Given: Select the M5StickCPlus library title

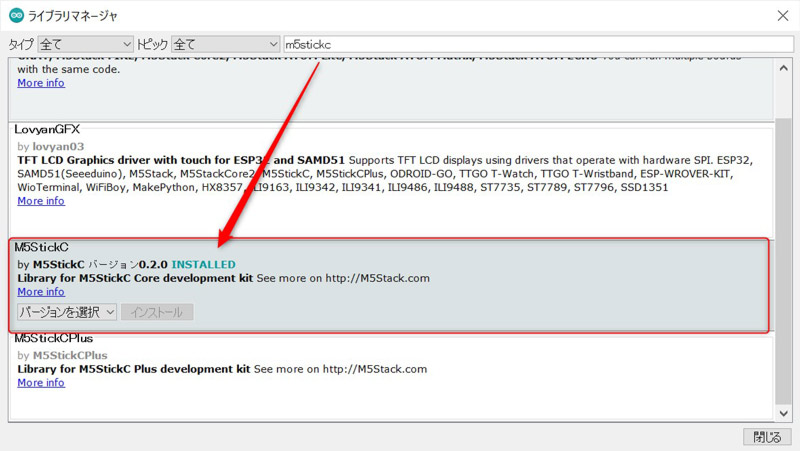Looking at the screenshot, I should coord(54,338).
